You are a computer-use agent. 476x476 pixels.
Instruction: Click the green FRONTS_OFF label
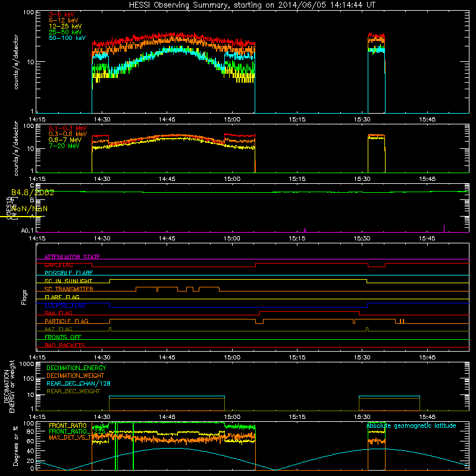tap(63, 337)
